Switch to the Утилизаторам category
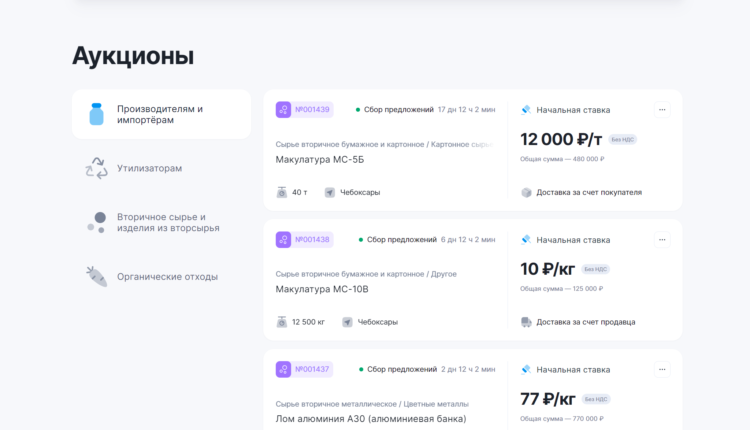750x430 pixels. click(x=149, y=168)
